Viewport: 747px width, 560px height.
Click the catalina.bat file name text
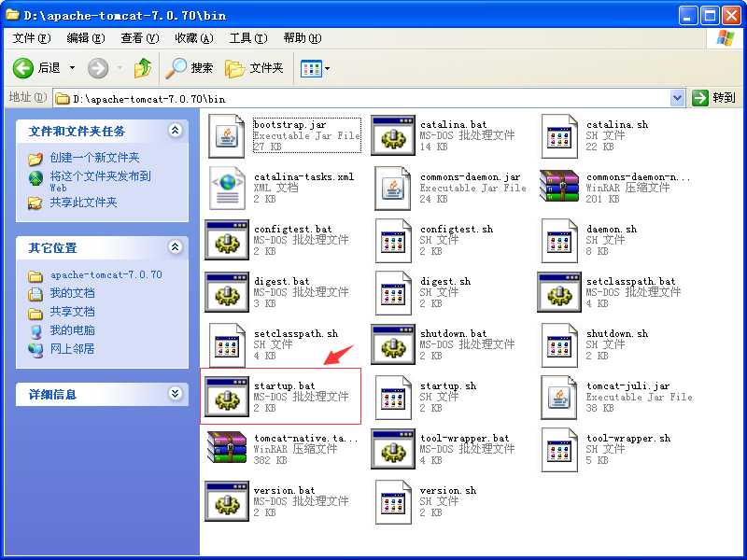454,124
